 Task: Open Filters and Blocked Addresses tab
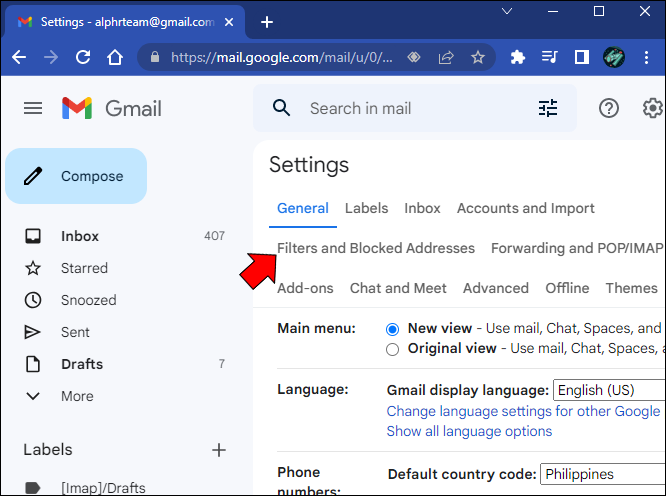376,248
